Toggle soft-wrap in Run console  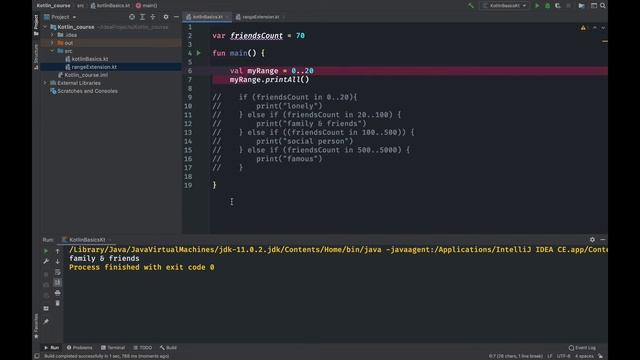(x=58, y=272)
